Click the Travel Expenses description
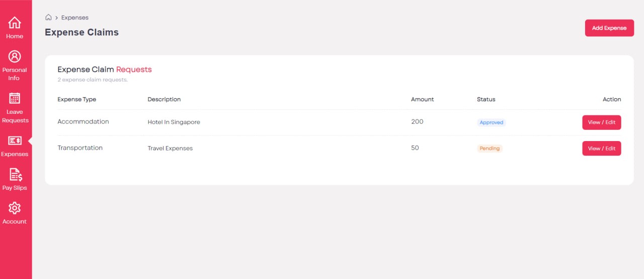This screenshot has width=644, height=279. tap(170, 149)
